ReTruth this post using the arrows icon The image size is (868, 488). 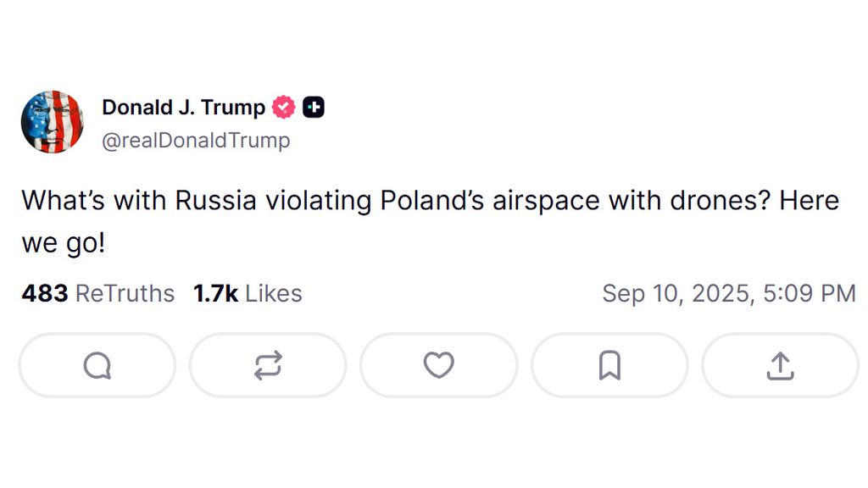(268, 365)
